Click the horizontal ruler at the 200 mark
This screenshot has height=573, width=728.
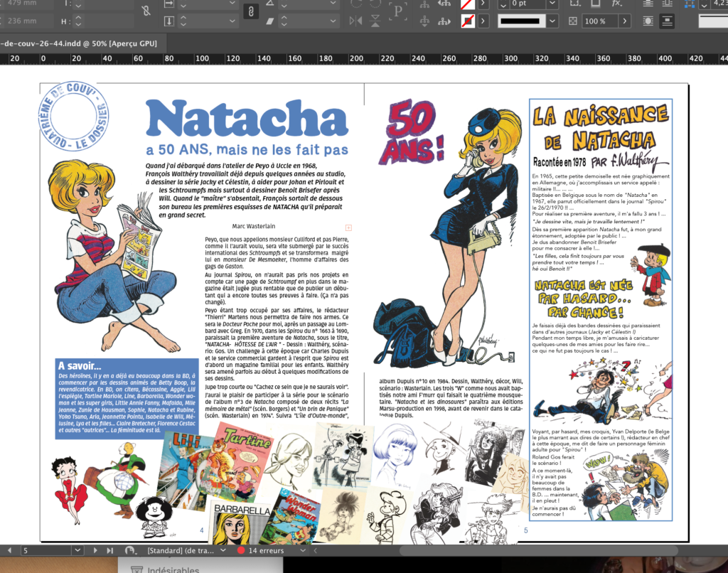(357, 58)
